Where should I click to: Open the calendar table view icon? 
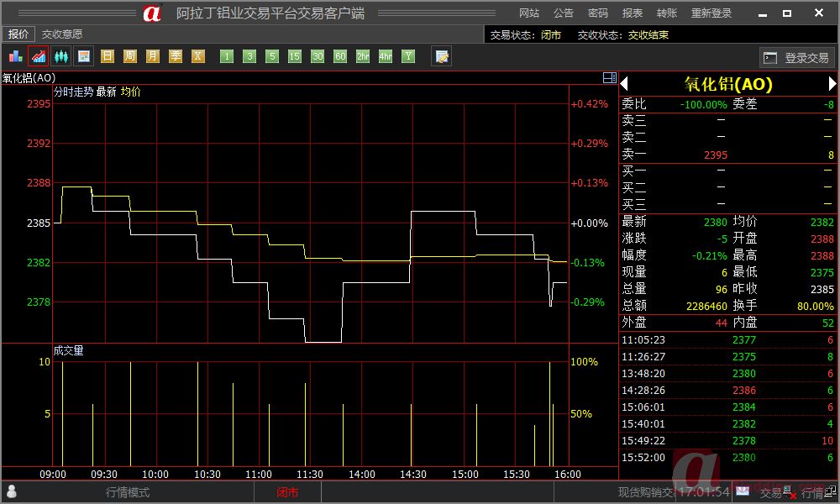point(84,56)
